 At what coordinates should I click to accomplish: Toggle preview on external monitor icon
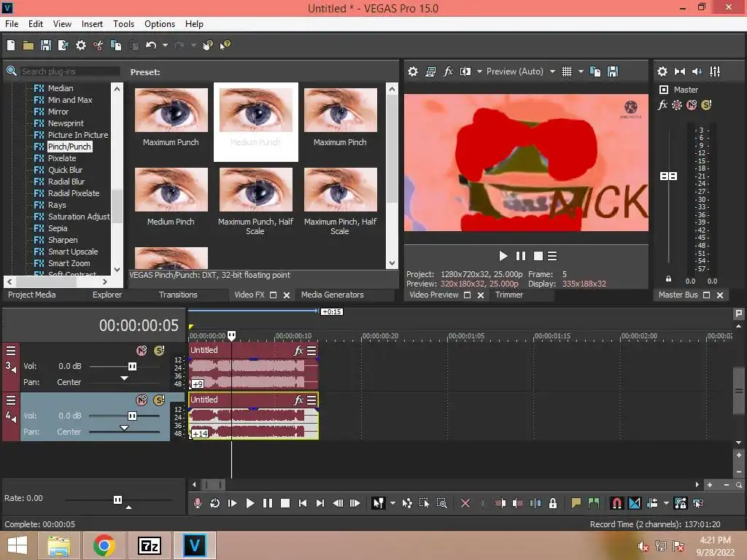(430, 71)
